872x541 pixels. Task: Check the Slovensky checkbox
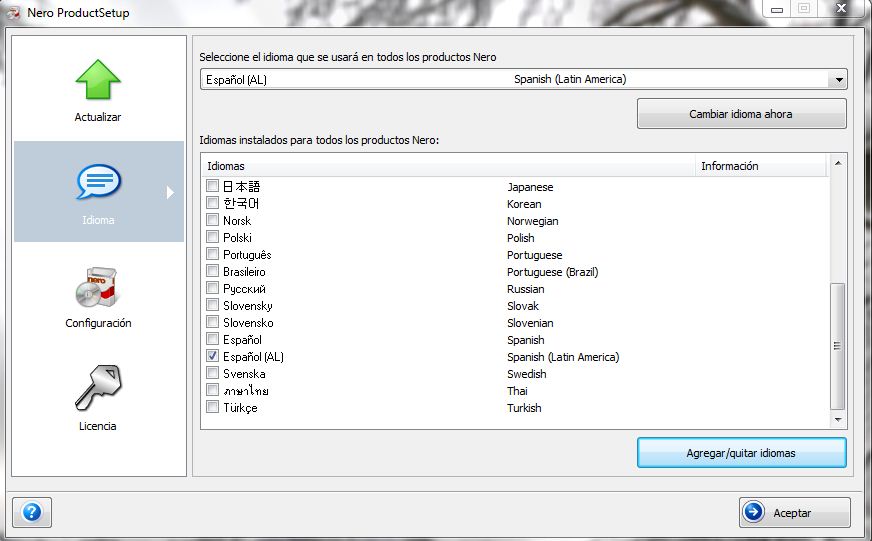(212, 305)
